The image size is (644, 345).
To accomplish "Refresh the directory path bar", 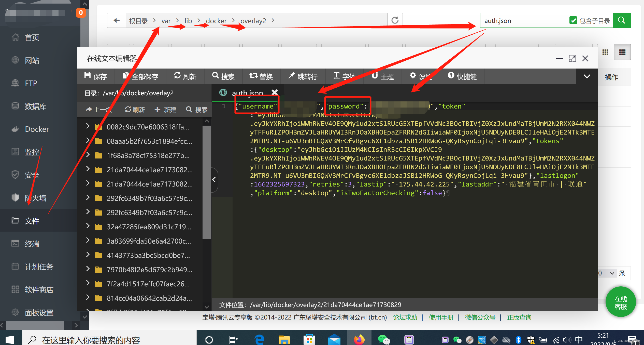I will click(395, 20).
